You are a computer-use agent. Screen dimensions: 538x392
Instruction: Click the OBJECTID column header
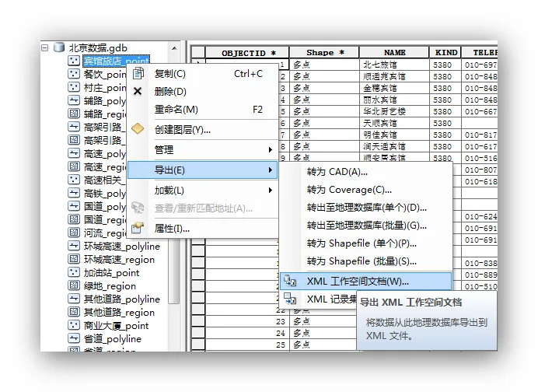click(247, 53)
